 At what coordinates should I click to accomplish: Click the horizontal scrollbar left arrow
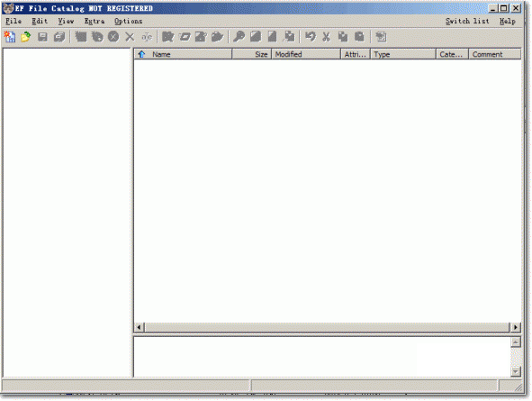[x=139, y=327]
